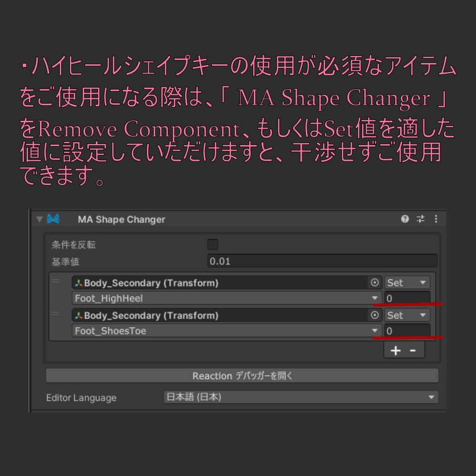Open the component presets slider icon
This screenshot has width=476, height=476.
(x=420, y=219)
